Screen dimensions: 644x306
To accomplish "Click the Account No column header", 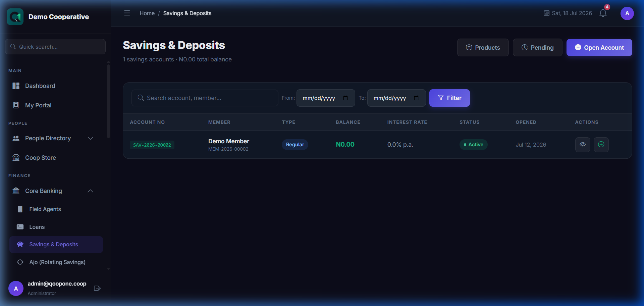I will pos(147,122).
